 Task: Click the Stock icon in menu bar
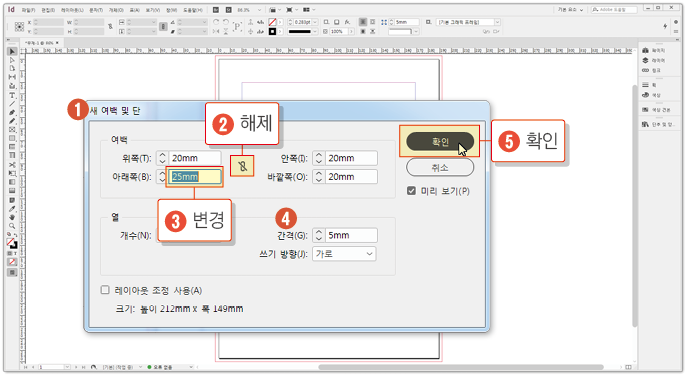coord(228,10)
